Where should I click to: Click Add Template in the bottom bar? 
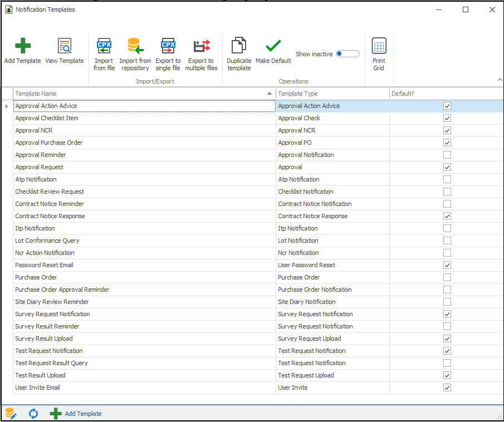[x=76, y=413]
